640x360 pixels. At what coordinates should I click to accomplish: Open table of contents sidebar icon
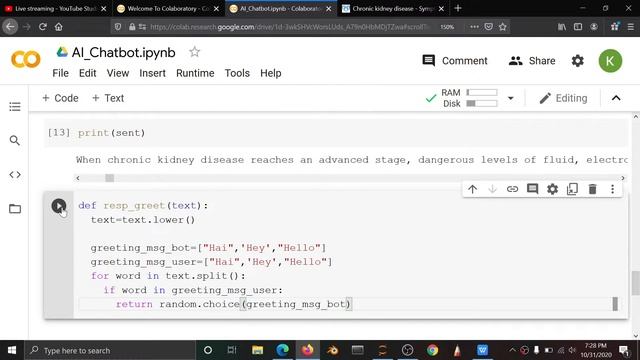coord(15,107)
